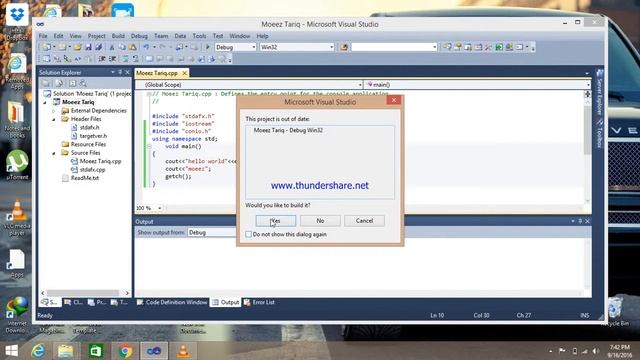Open File Explorer from the taskbar
640x360 pixels.
[66, 351]
